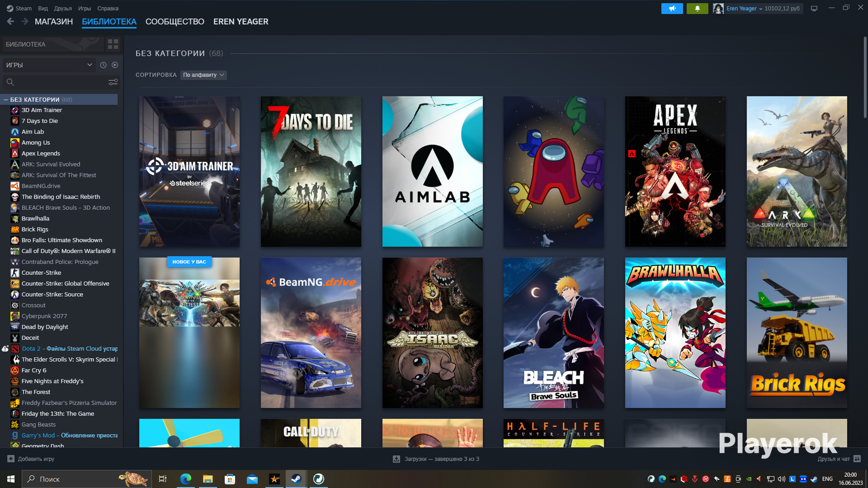868x488 pixels.
Task: Open the Friends and chat icon
Action: pyautogui.click(x=857, y=459)
